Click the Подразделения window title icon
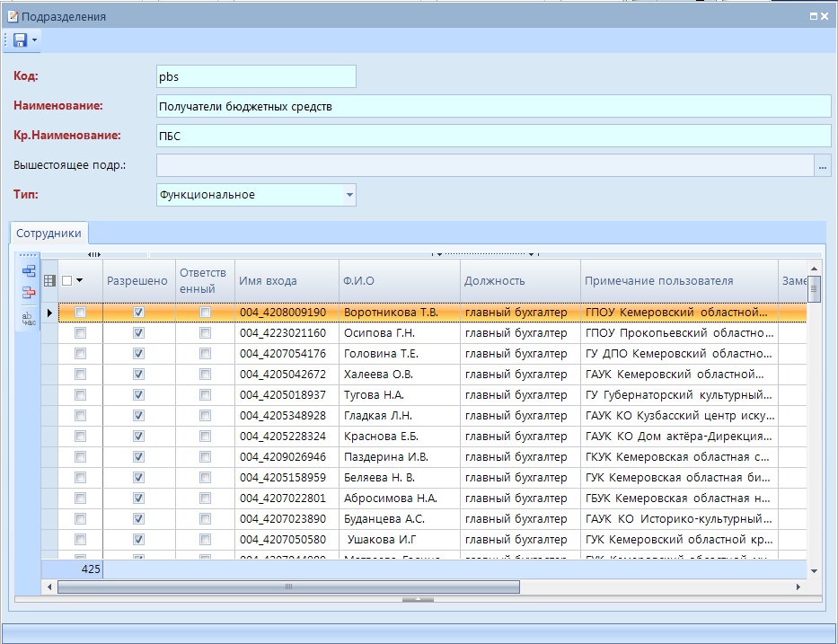838x644 pixels. (12, 16)
